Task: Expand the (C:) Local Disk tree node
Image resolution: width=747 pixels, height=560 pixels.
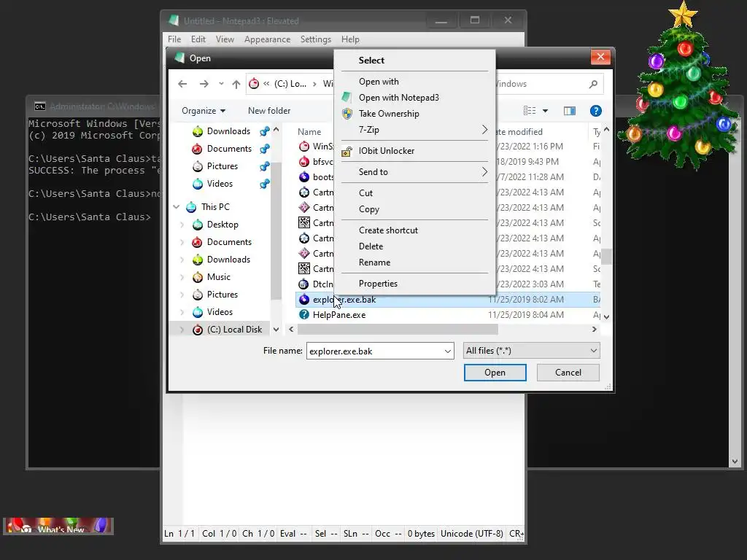Action: [x=182, y=330]
